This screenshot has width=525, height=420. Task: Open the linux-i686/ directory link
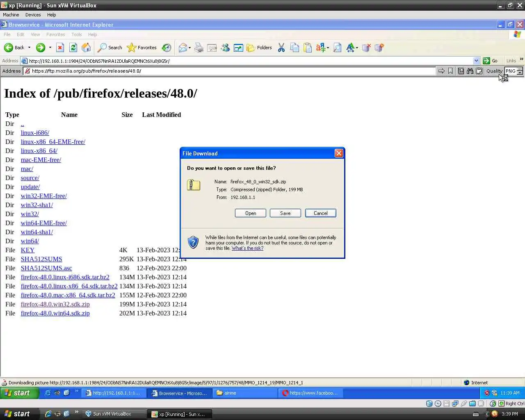click(35, 133)
